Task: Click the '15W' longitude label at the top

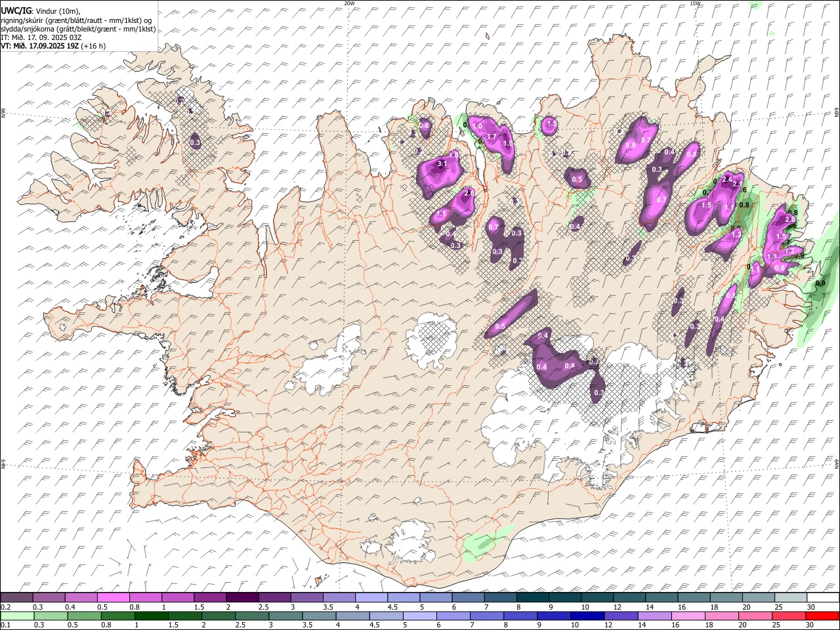Action: tap(695, 3)
